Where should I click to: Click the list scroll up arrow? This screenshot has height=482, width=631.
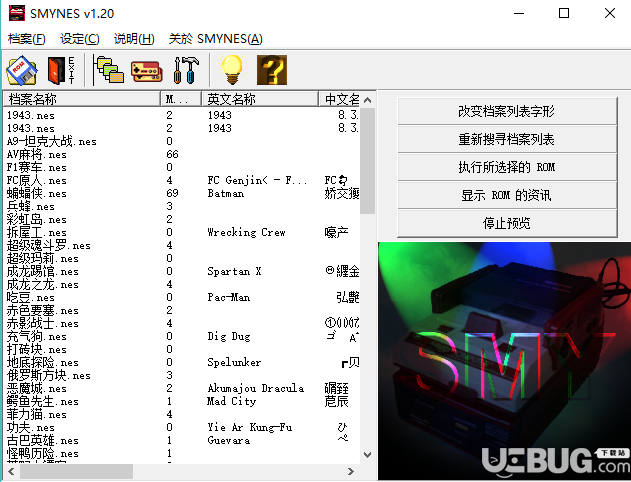click(367, 100)
